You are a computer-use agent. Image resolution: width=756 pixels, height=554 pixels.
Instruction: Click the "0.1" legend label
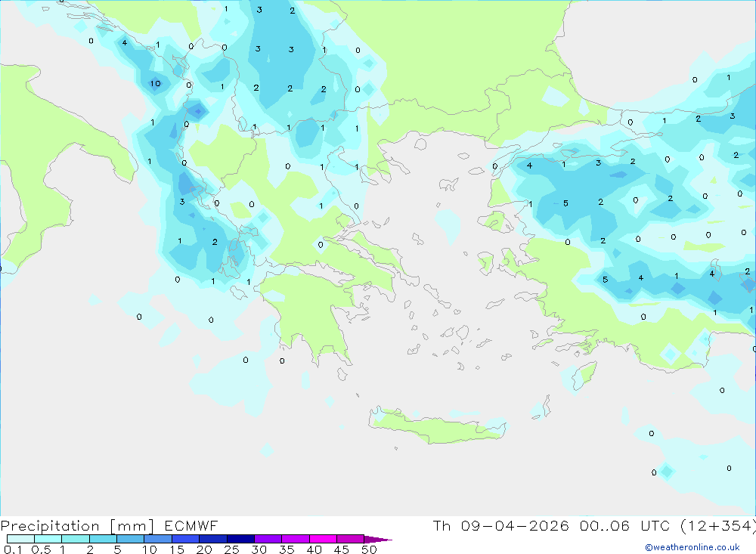pyautogui.click(x=13, y=549)
